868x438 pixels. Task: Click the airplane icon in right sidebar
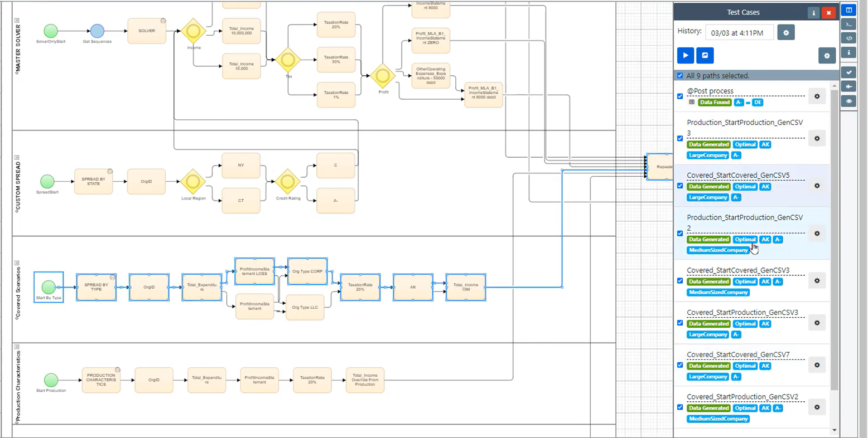point(848,86)
